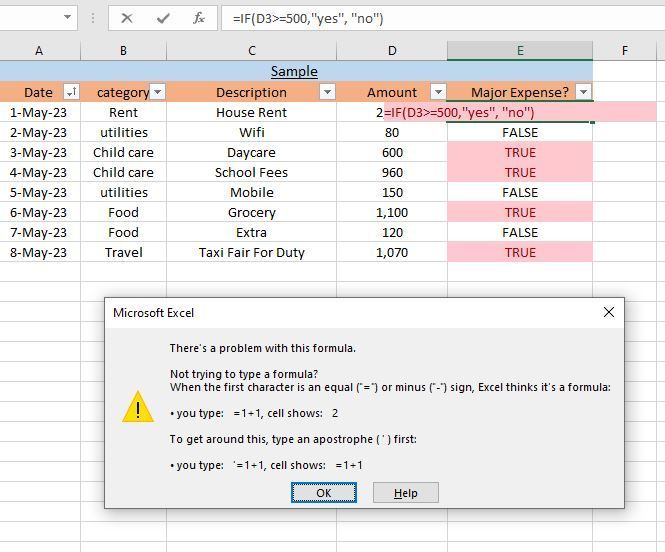Click the Date header cell label

point(38,92)
